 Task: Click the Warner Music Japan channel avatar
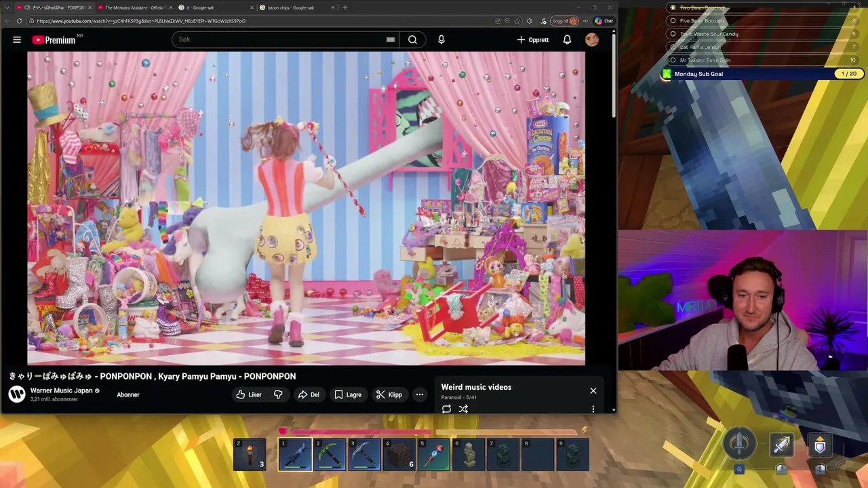point(17,394)
